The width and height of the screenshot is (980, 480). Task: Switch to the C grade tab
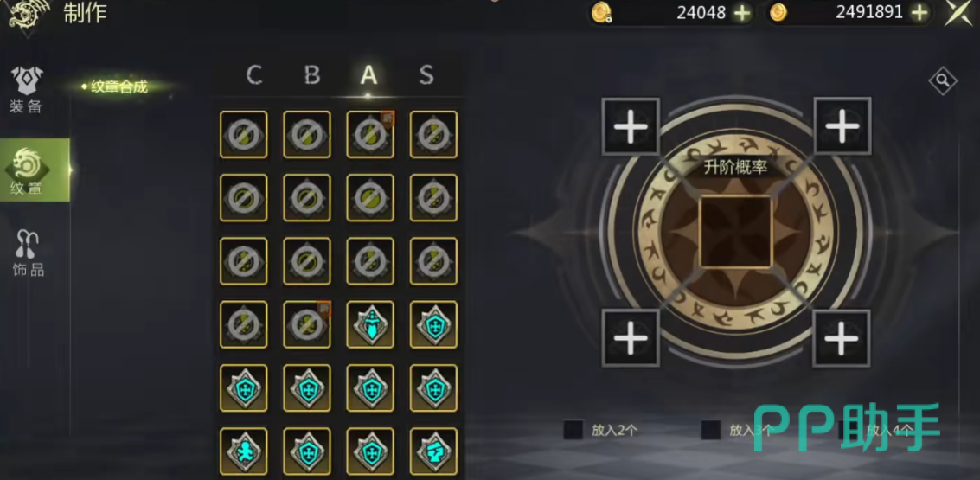point(253,75)
